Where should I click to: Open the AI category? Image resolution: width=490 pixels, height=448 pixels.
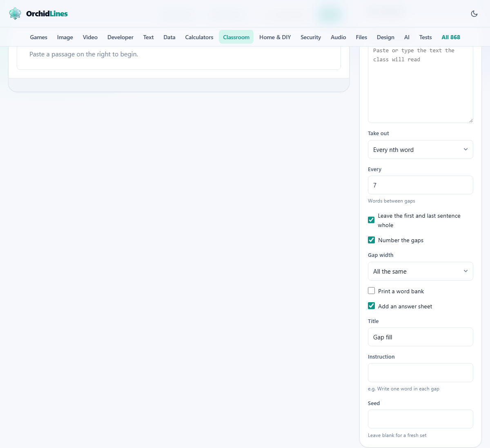tap(407, 37)
